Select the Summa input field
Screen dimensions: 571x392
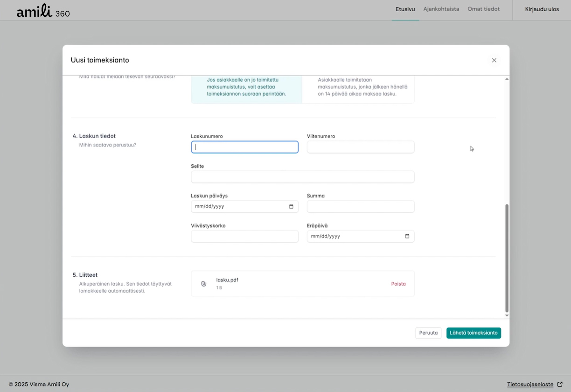point(360,206)
